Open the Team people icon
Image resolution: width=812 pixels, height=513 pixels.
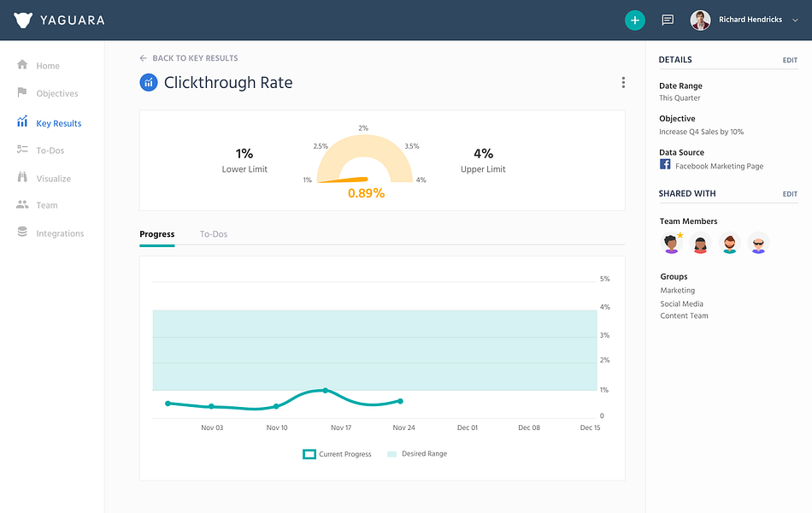[x=21, y=204]
